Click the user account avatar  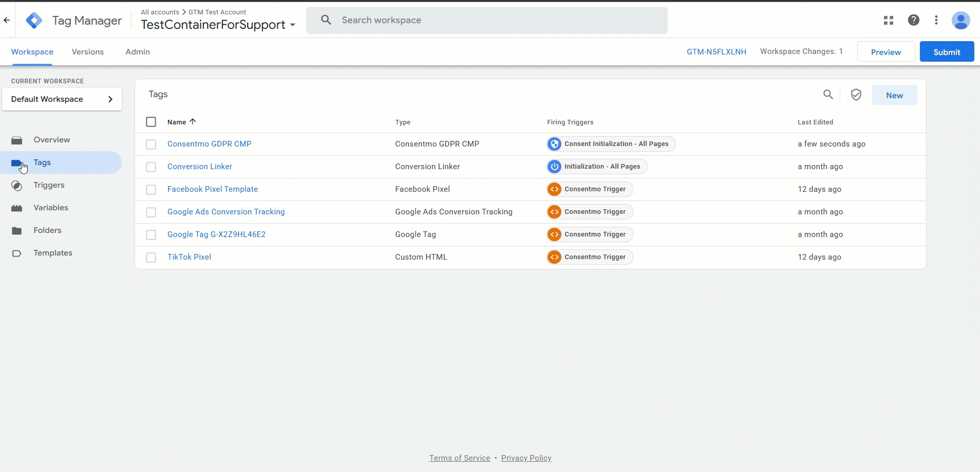(x=960, y=21)
